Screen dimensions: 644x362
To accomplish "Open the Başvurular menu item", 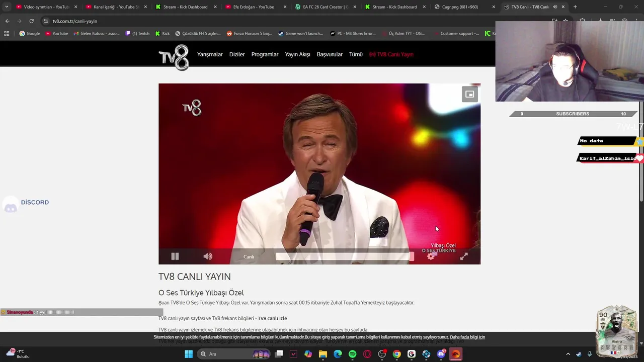I will (x=330, y=54).
